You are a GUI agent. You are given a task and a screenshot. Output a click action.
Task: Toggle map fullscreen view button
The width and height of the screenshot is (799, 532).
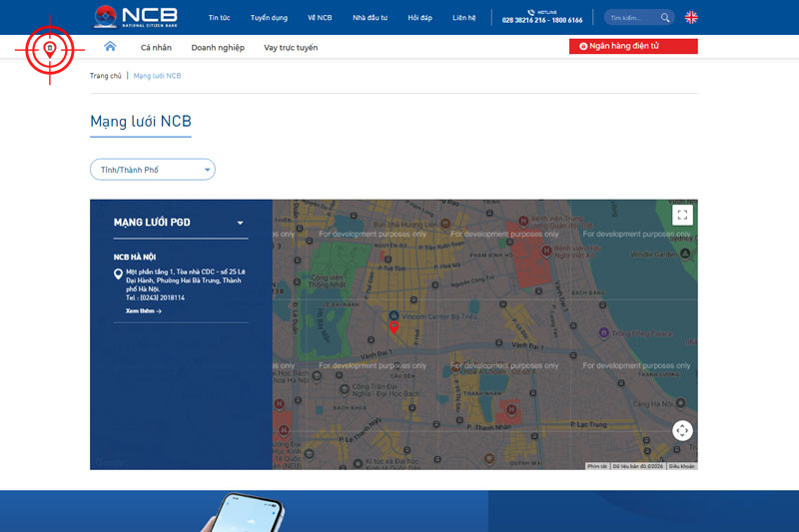[682, 215]
